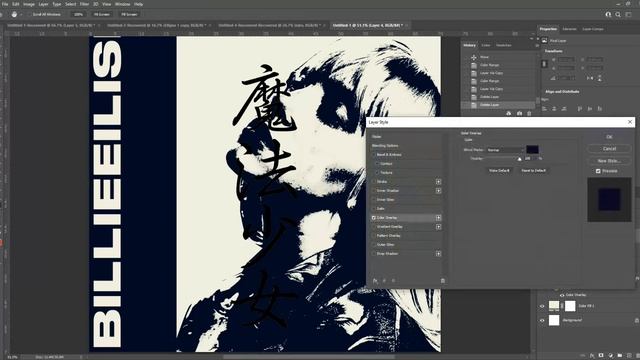Delete current state in History panel
Viewport: 640px width, 360px height.
pyautogui.click(x=529, y=113)
